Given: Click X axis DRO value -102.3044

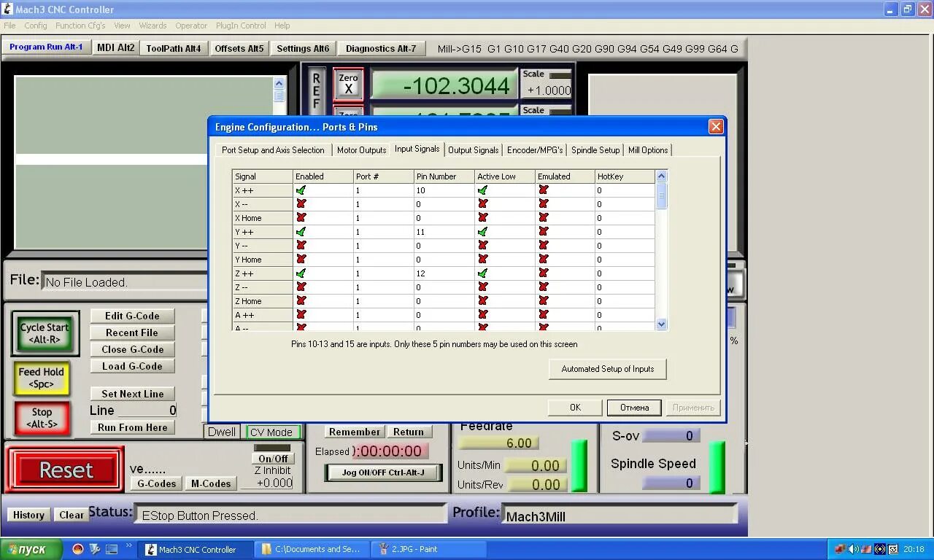Looking at the screenshot, I should coord(443,85).
